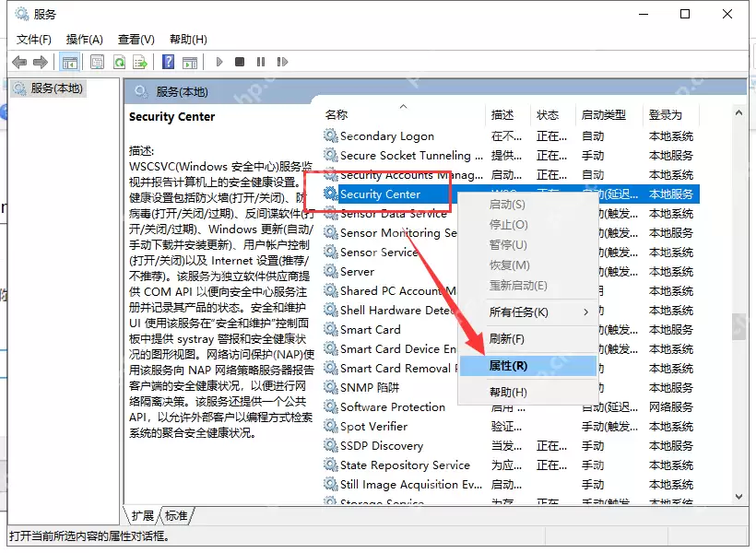Stop the service with the stop icon
This screenshot has height=553, width=756.
(240, 62)
